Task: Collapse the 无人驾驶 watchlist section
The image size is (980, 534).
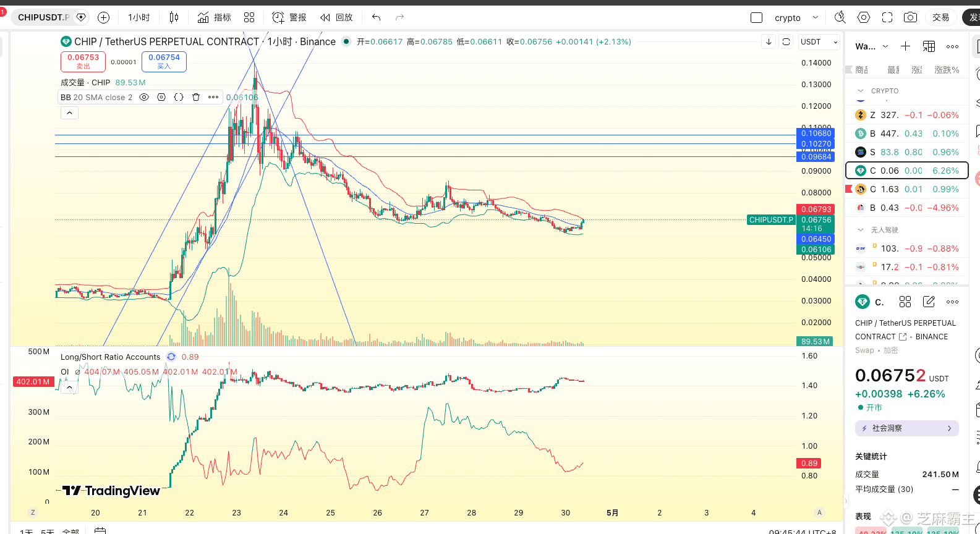Action: click(x=860, y=230)
